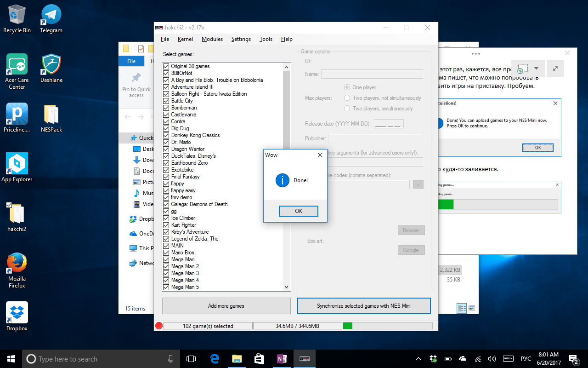Open Recycle Bin desktop icon
The image size is (588, 368).
point(17,18)
